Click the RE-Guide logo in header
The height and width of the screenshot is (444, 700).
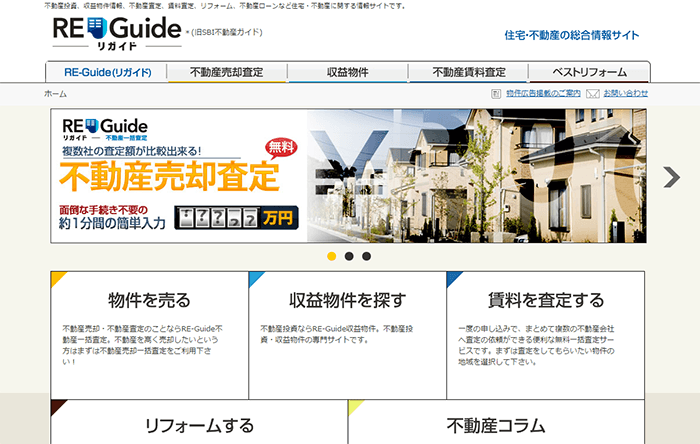(x=117, y=33)
